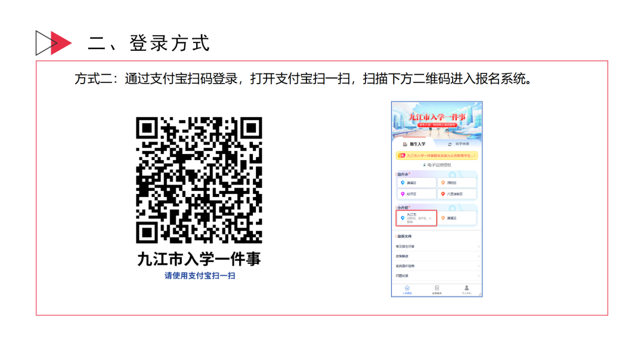The height and width of the screenshot is (363, 644).
Task: Switch to the 新生入学 tab
Action: [414, 144]
